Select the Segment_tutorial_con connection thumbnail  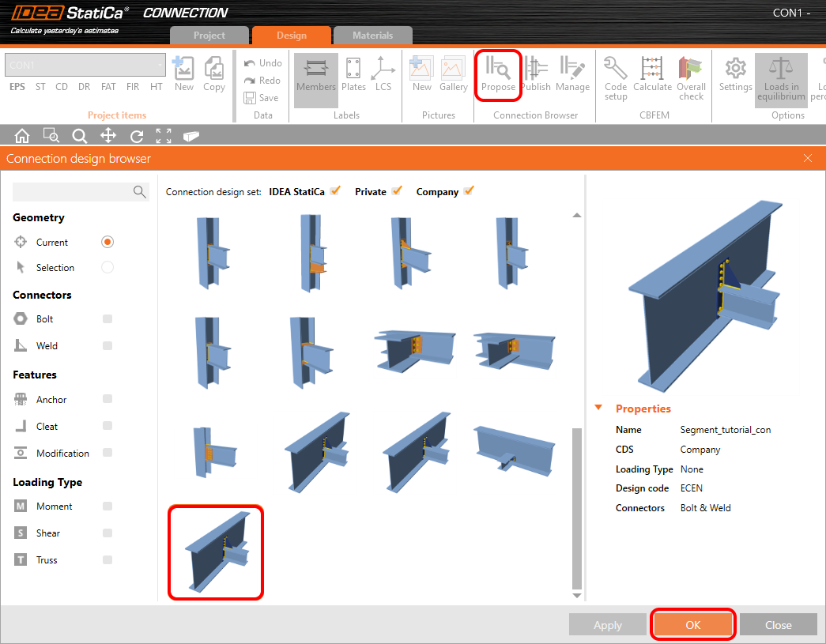[x=216, y=552]
